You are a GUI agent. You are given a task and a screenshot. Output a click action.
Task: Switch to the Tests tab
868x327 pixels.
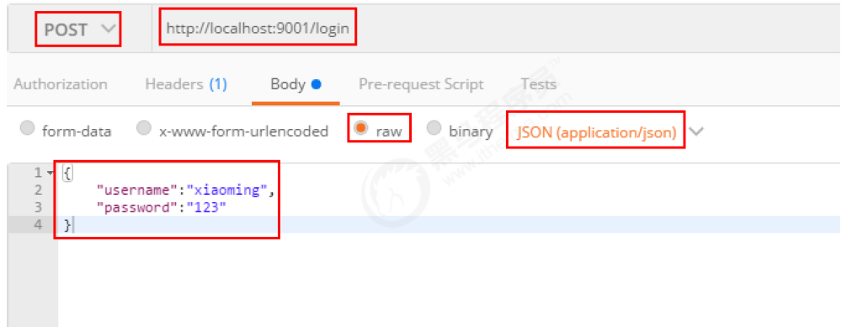click(x=538, y=84)
